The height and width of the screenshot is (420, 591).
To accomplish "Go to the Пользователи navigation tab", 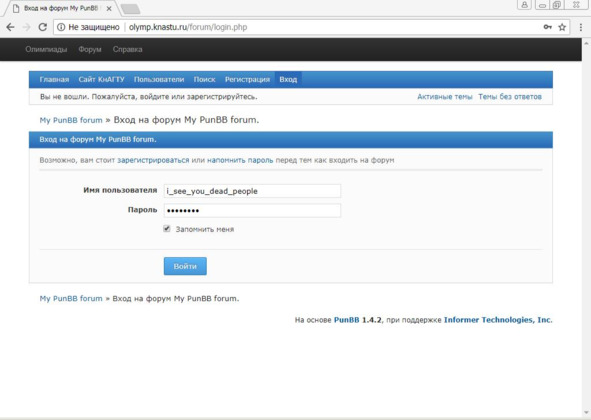I will 159,80.
